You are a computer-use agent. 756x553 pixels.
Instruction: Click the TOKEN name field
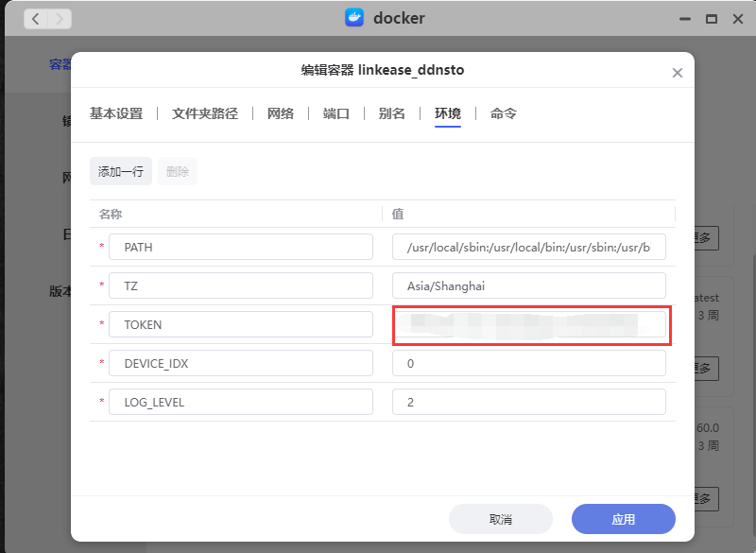point(241,324)
